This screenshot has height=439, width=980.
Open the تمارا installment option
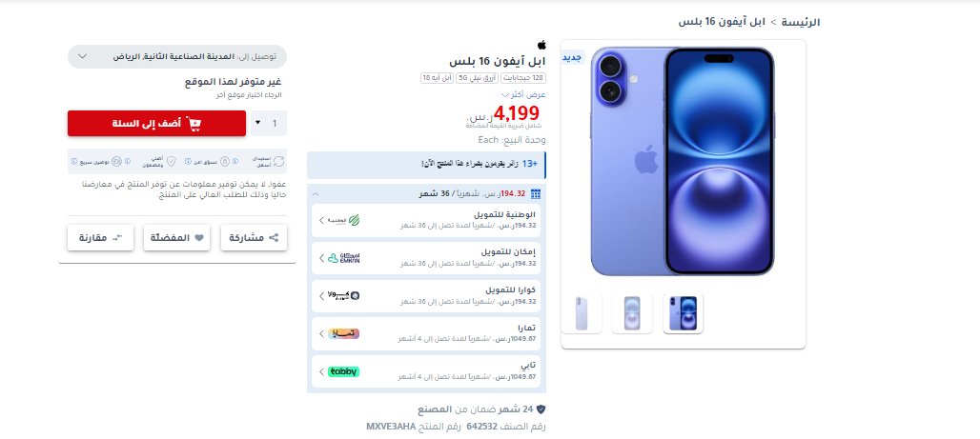pyautogui.click(x=424, y=333)
